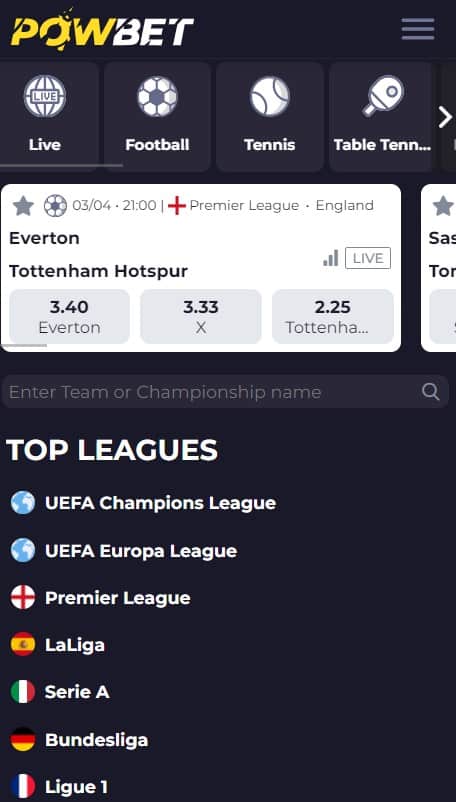This screenshot has width=456, height=802.
Task: Bet on Tottenham at 2.25
Action: coord(333,316)
